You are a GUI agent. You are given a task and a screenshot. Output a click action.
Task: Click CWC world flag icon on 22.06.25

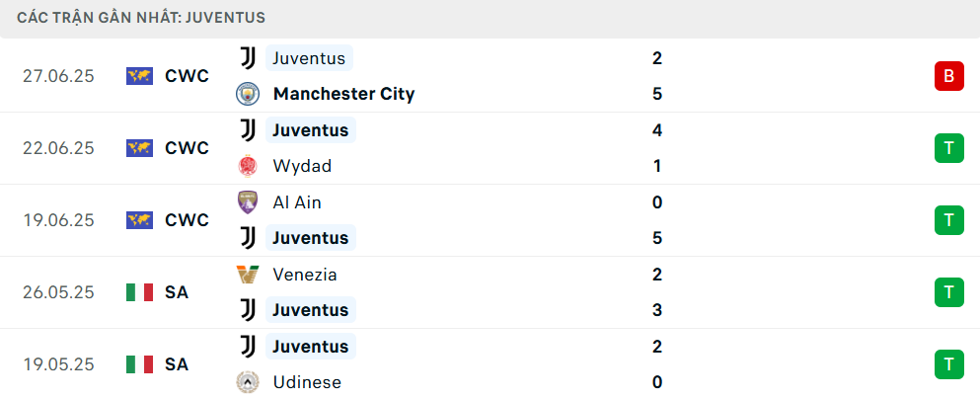[x=139, y=148]
